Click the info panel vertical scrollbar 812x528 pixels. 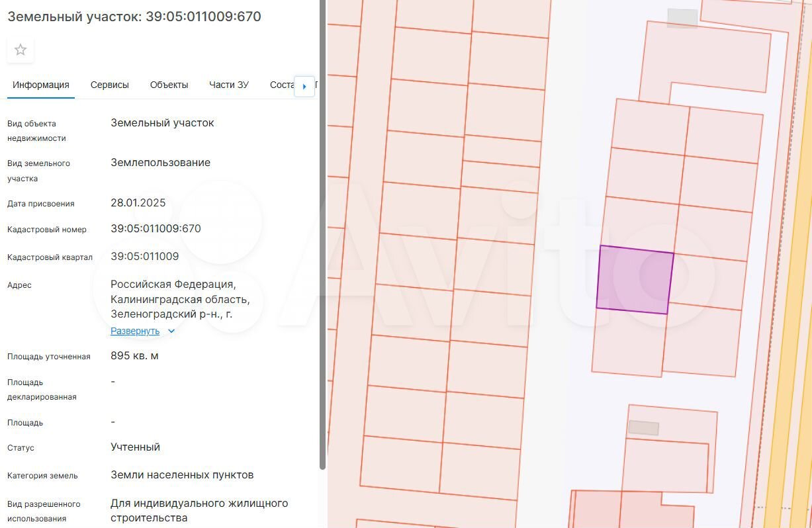coord(323,235)
